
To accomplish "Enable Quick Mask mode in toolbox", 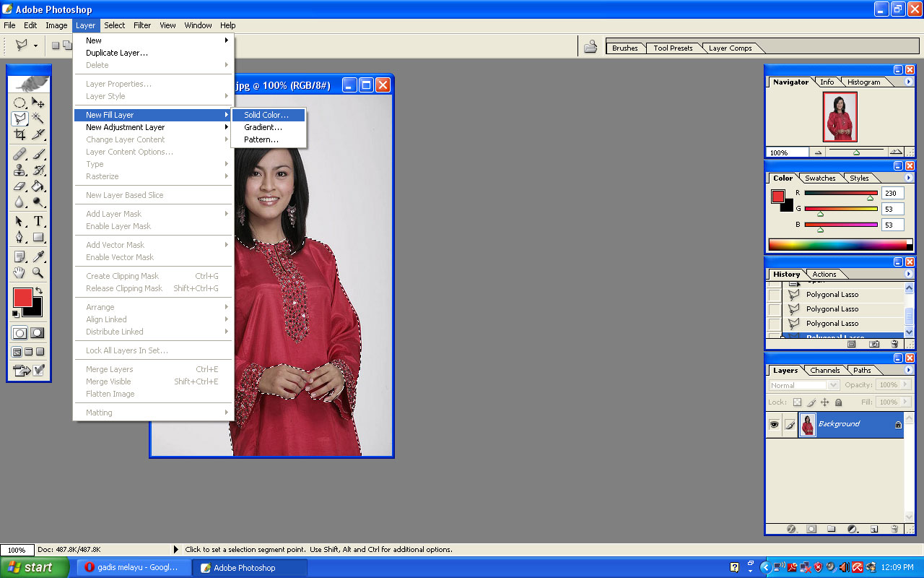I will 38,333.
